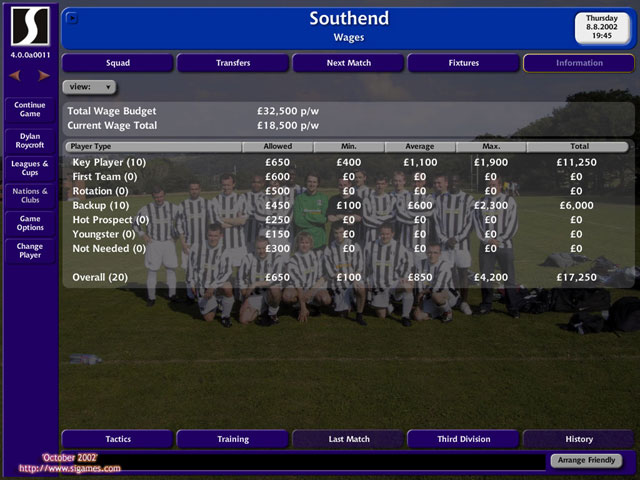Click the forward navigation arrow
Screen dimensions: 640x480
click(43, 75)
